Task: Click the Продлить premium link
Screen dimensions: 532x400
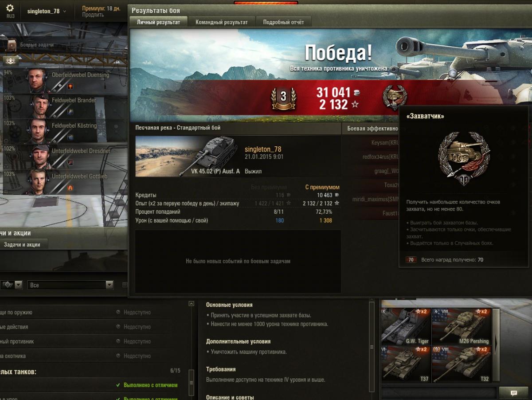Action: [93, 15]
